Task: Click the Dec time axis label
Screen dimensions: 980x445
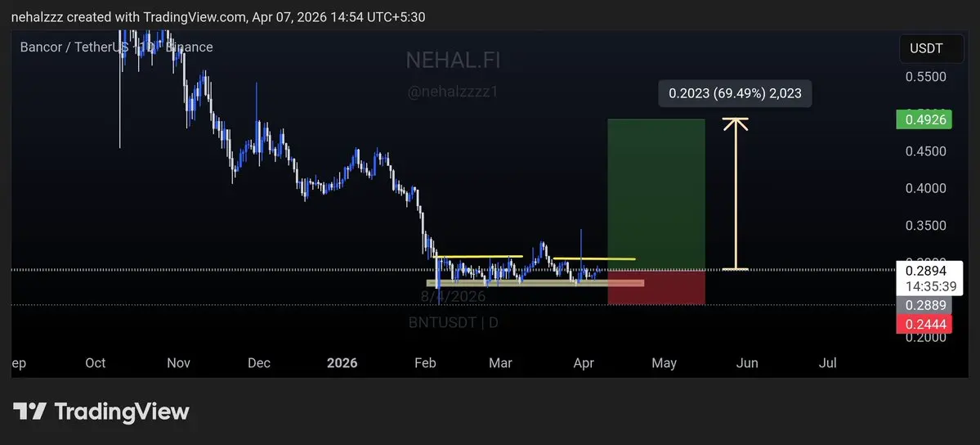Action: coord(259,363)
